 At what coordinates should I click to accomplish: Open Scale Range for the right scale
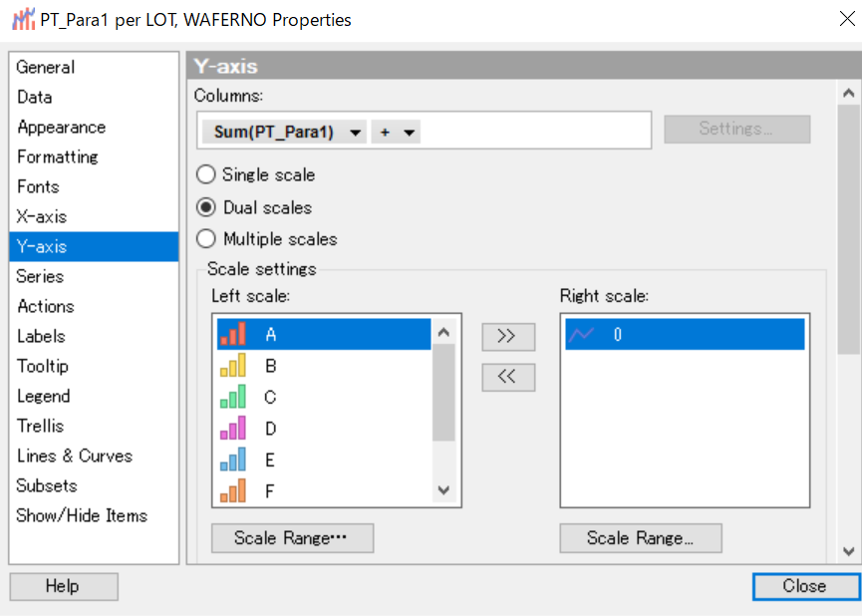(640, 538)
